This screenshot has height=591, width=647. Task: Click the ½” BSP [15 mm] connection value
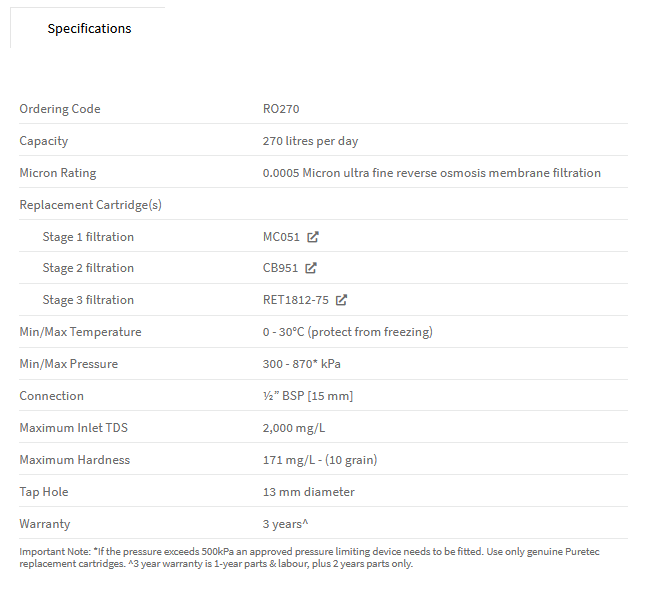coord(308,396)
